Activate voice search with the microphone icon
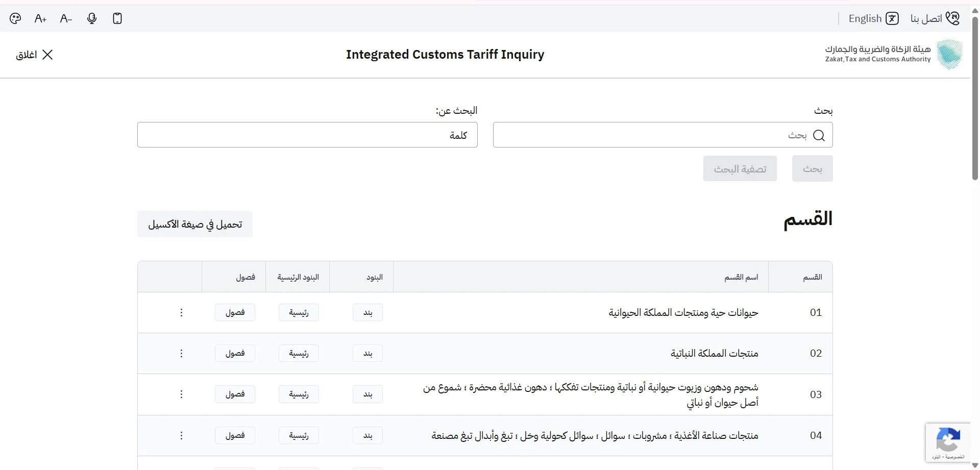 [91, 18]
